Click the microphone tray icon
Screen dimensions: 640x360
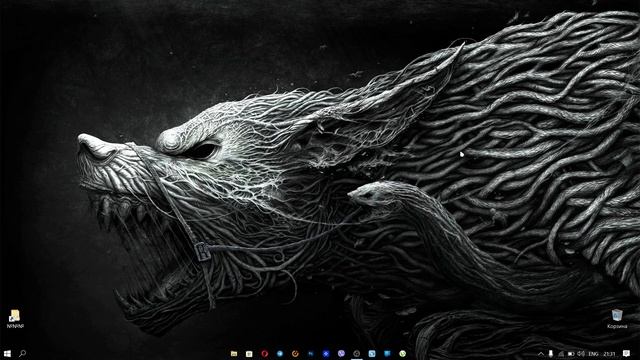coord(551,353)
